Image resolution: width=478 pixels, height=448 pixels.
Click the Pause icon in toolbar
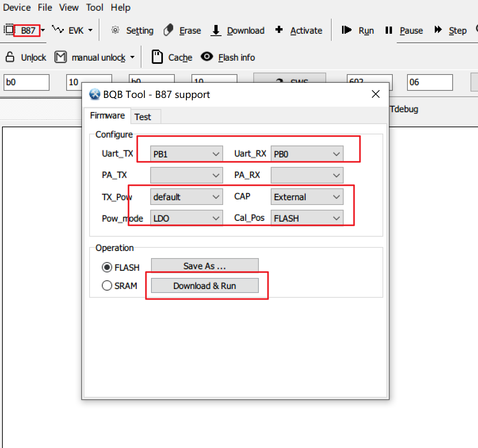pos(388,30)
